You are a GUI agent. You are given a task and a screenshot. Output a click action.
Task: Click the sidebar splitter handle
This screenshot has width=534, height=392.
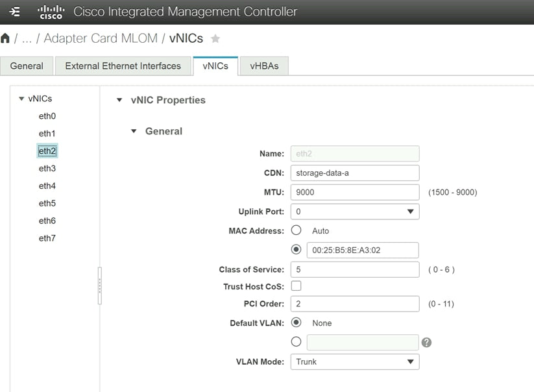click(99, 286)
